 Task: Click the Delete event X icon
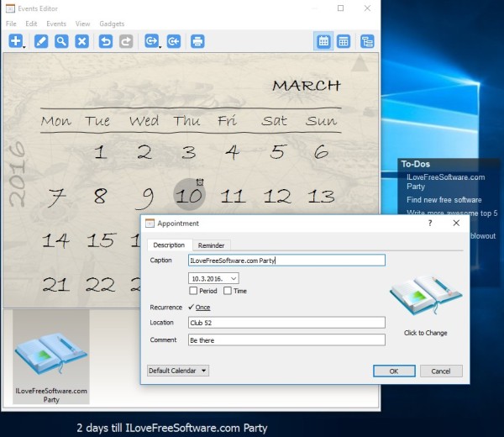coord(82,41)
